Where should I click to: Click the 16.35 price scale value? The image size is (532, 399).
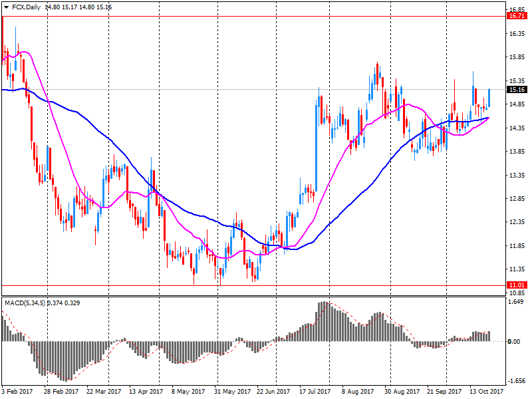click(517, 34)
